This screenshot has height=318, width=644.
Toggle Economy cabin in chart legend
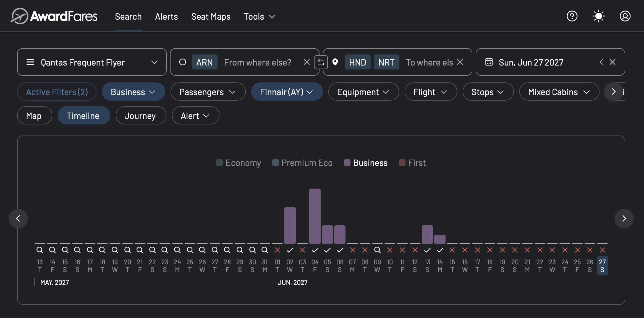click(x=239, y=163)
